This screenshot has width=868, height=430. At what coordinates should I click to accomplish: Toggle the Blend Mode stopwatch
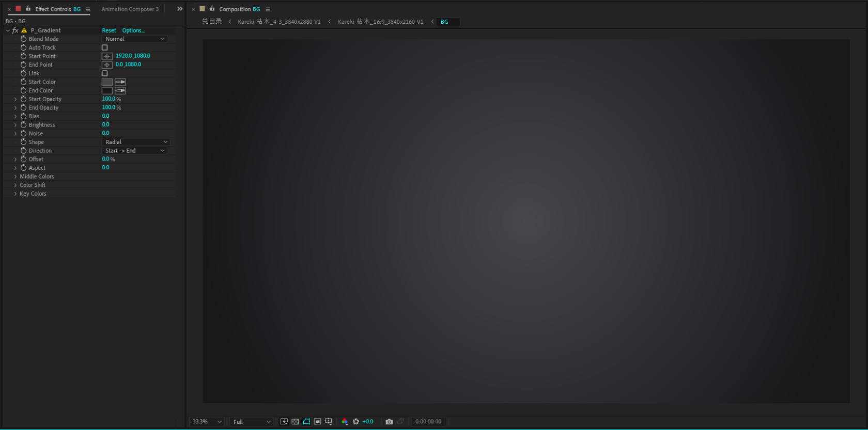coord(23,39)
